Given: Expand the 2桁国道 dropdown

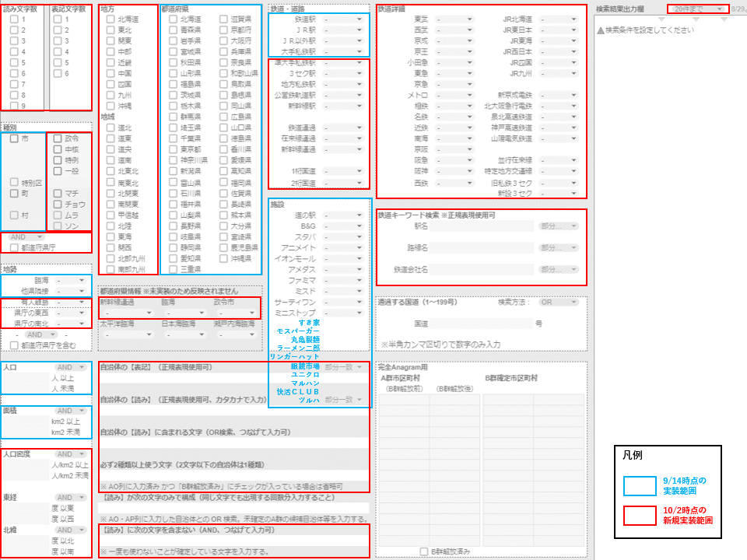Looking at the screenshot, I should click(343, 183).
